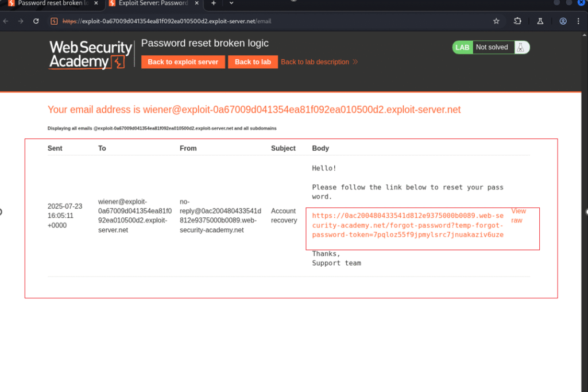Click the site security icon in address bar
The image size is (588, 392).
click(x=54, y=21)
